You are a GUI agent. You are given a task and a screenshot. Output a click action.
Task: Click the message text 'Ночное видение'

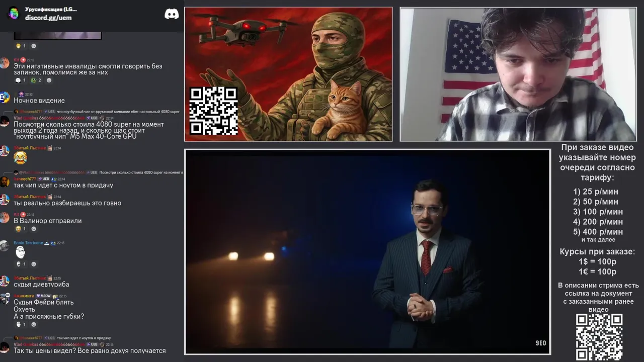[39, 101]
